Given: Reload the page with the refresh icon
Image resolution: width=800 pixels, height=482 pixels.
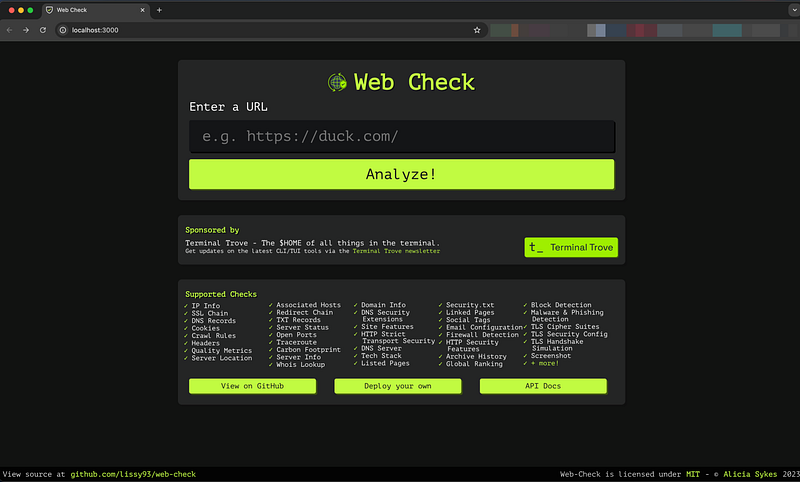Looking at the screenshot, I should [43, 30].
